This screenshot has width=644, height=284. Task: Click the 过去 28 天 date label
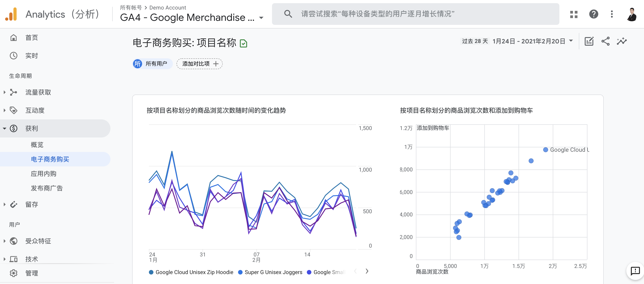(x=475, y=41)
